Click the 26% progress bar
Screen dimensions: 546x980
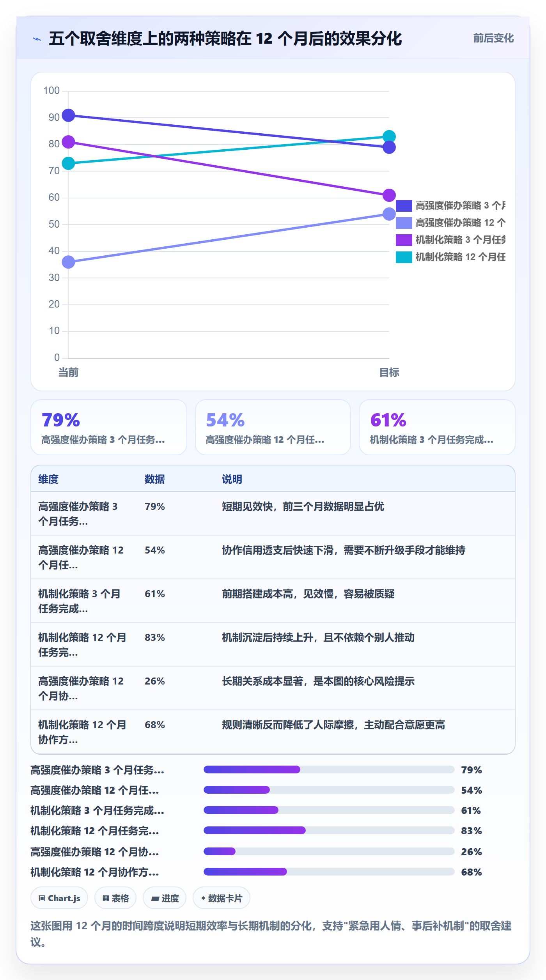[x=329, y=851]
